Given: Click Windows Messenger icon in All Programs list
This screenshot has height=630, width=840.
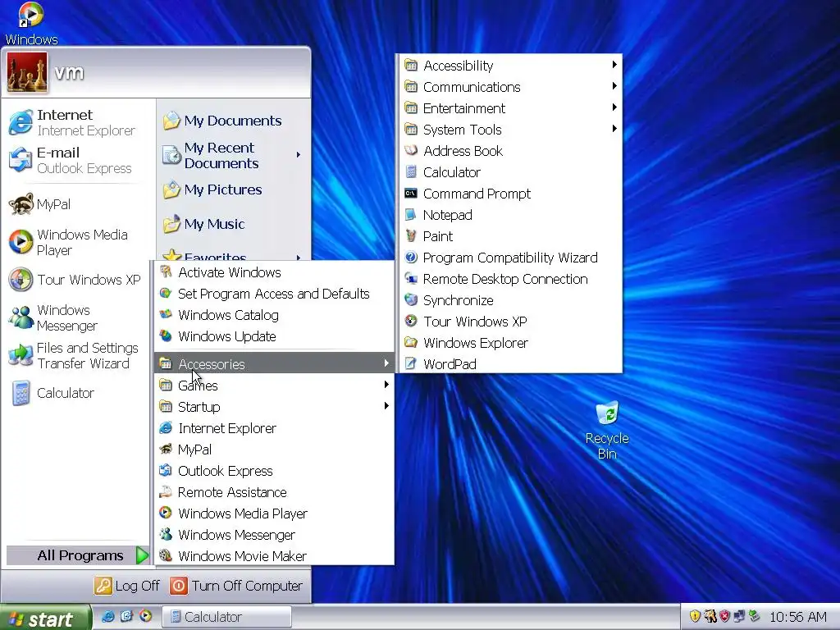Looking at the screenshot, I should [x=166, y=535].
